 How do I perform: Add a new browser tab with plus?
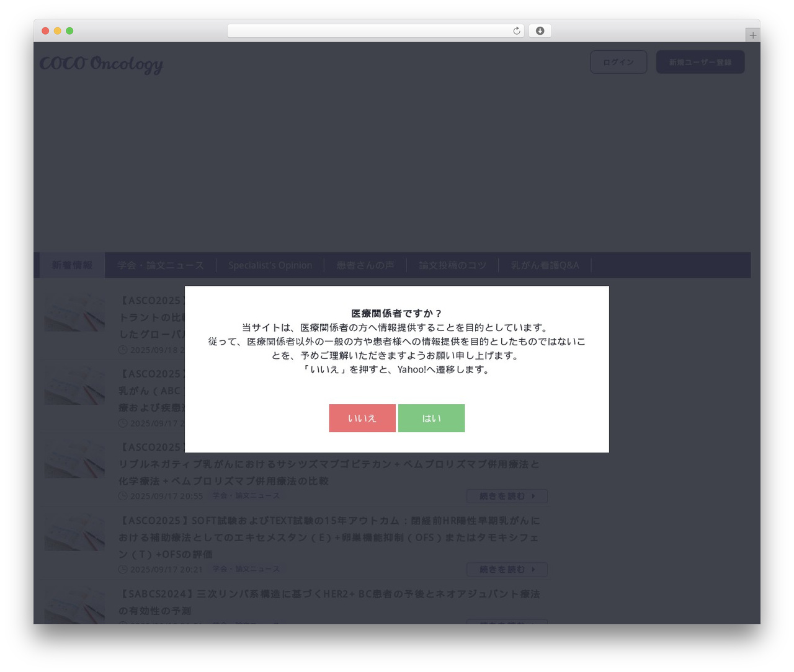pos(752,35)
